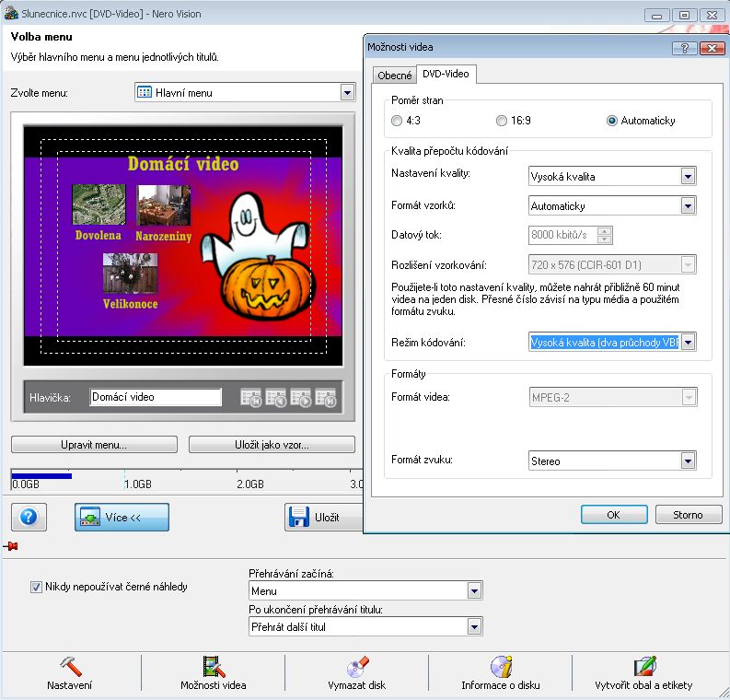Viewport: 730px width, 700px height.
Task: Toggle Nikdy nepoužívat černé náhledy checkbox
Action: (x=36, y=587)
